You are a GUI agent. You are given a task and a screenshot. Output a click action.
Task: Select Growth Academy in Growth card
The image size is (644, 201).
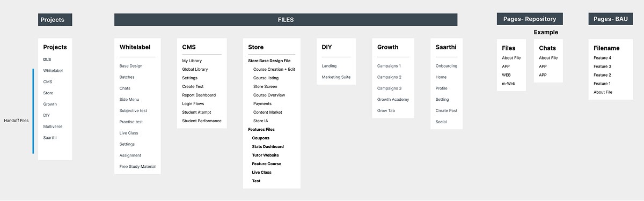[393, 100]
